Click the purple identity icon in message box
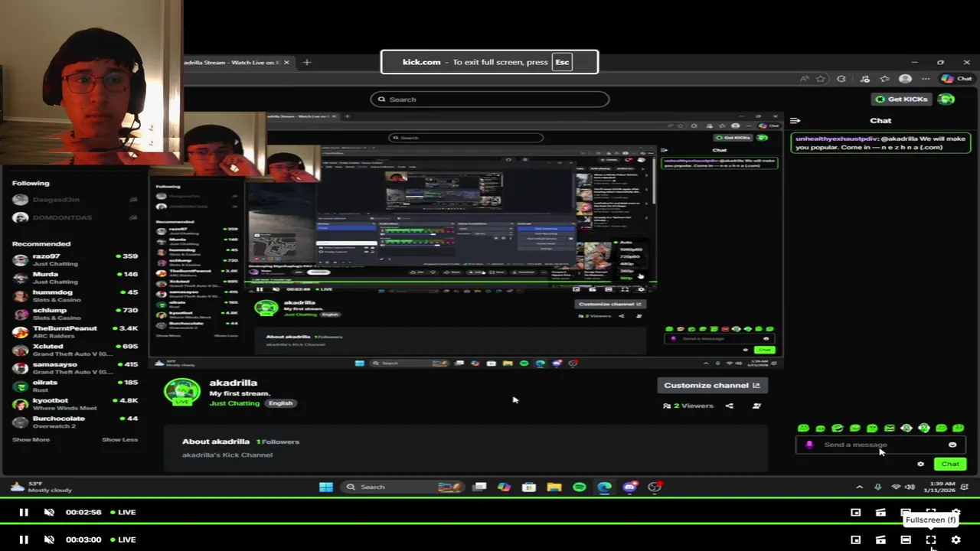Viewport: 980px width, 551px height. [809, 445]
